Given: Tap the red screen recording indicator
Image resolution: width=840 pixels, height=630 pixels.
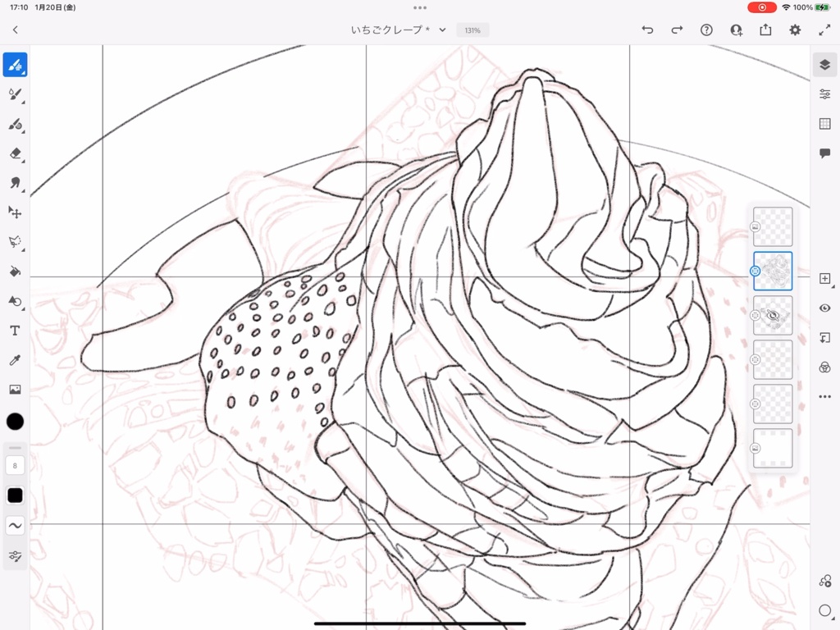Looking at the screenshot, I should tap(762, 7).
